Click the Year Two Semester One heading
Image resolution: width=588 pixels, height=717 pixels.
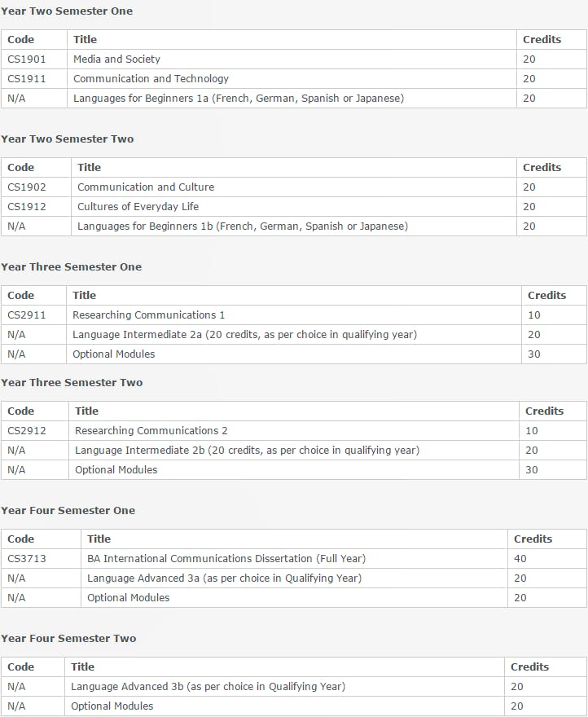(x=66, y=11)
